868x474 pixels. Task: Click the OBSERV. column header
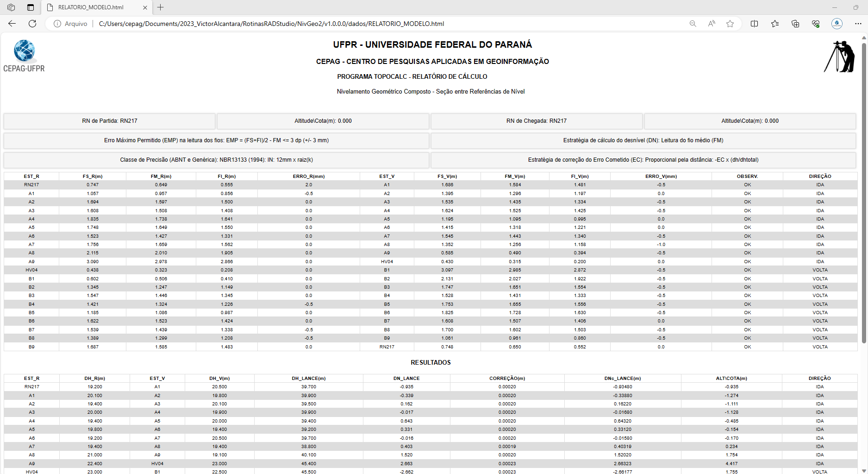747,177
